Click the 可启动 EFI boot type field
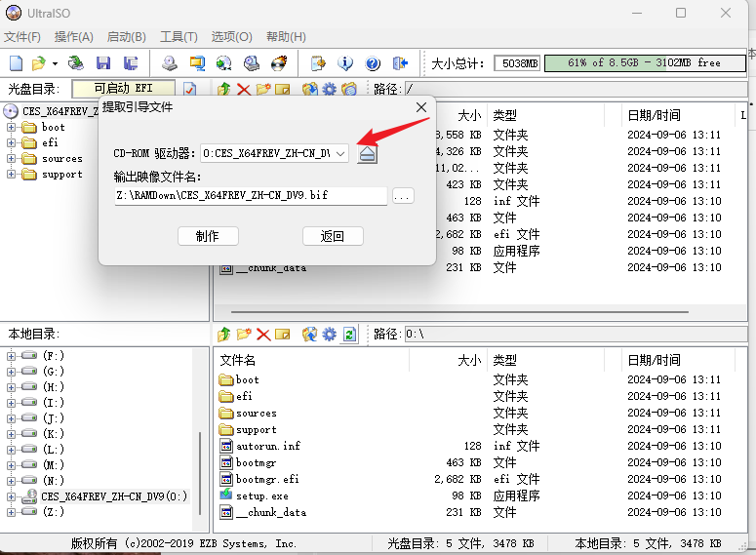 pos(124,88)
